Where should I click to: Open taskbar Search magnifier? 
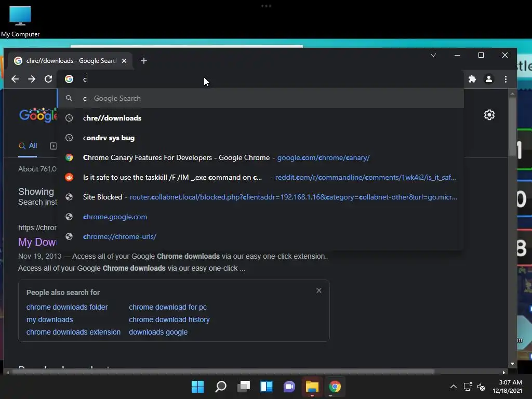(x=220, y=387)
